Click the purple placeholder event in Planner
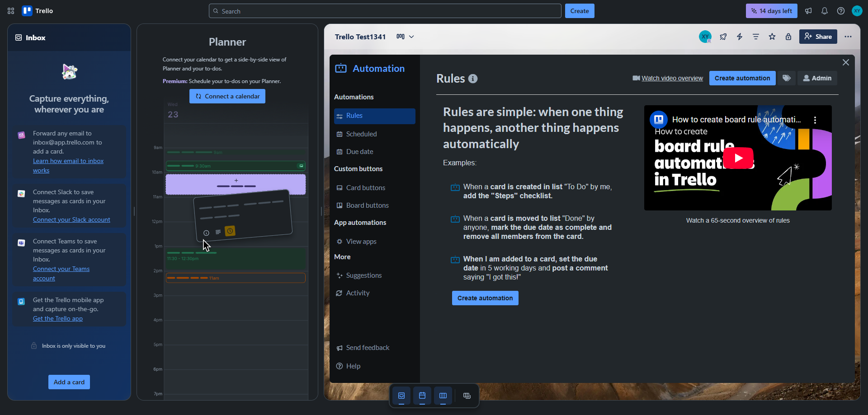The width and height of the screenshot is (868, 415). [236, 185]
